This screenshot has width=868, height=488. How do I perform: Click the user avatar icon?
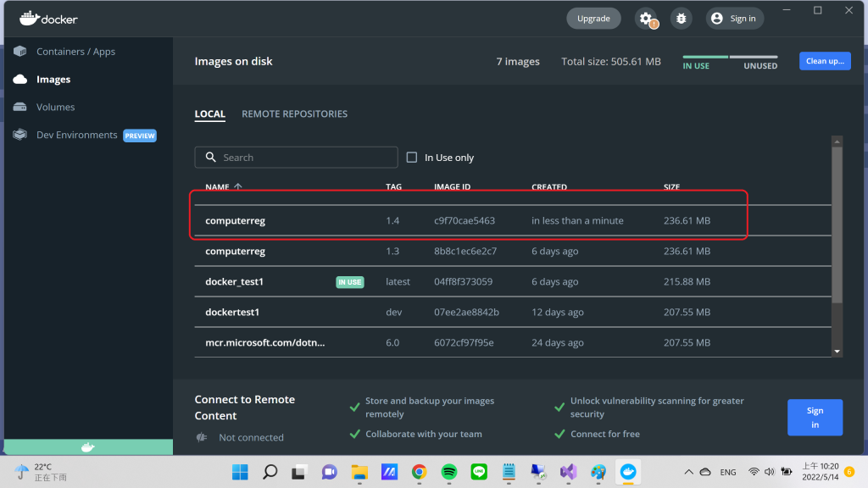(x=717, y=19)
